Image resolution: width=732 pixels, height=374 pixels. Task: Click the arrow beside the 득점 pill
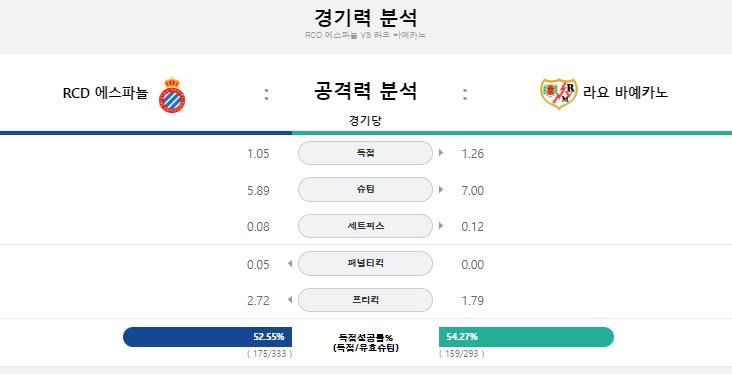click(x=441, y=153)
